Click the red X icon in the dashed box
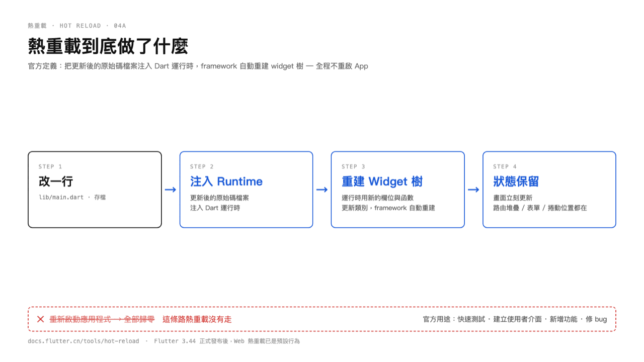This screenshot has height=362, width=644. [41, 319]
